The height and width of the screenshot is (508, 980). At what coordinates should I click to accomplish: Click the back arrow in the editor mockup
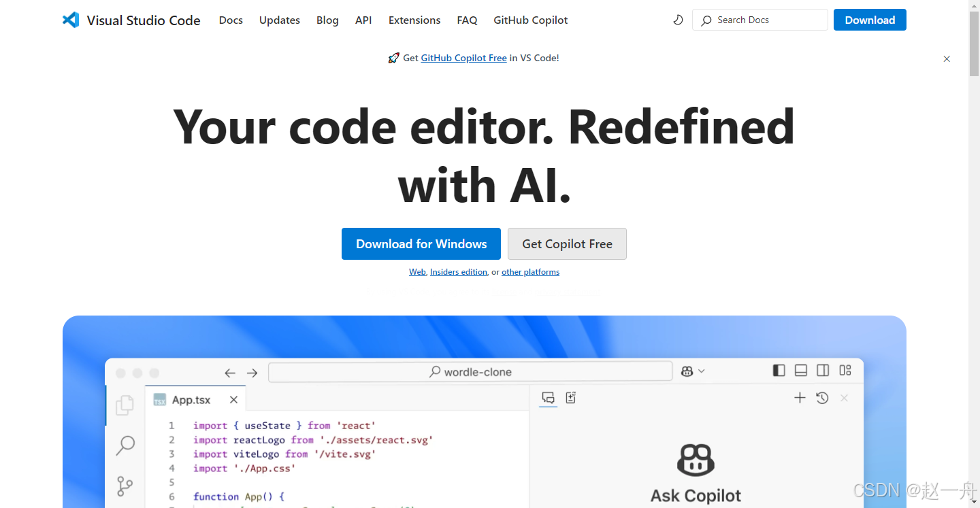[x=230, y=373]
